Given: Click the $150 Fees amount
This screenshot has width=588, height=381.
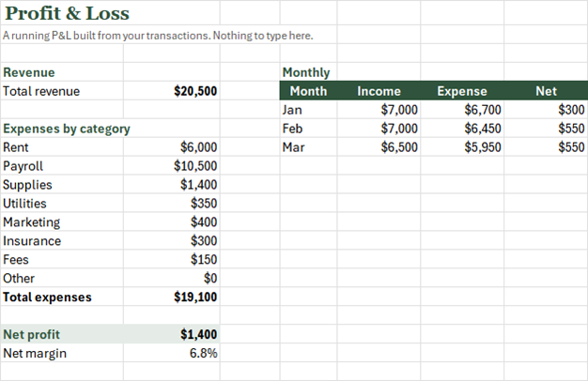Looking at the screenshot, I should click(204, 260).
